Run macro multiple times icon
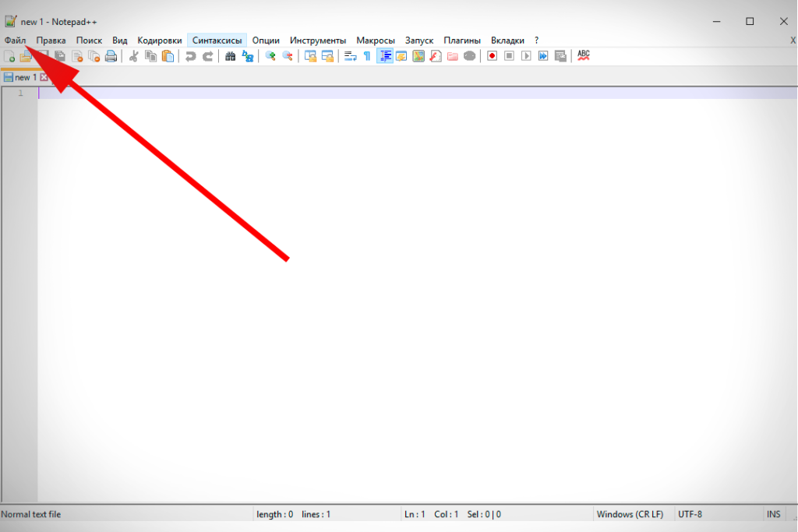The height and width of the screenshot is (532, 798). click(x=543, y=56)
